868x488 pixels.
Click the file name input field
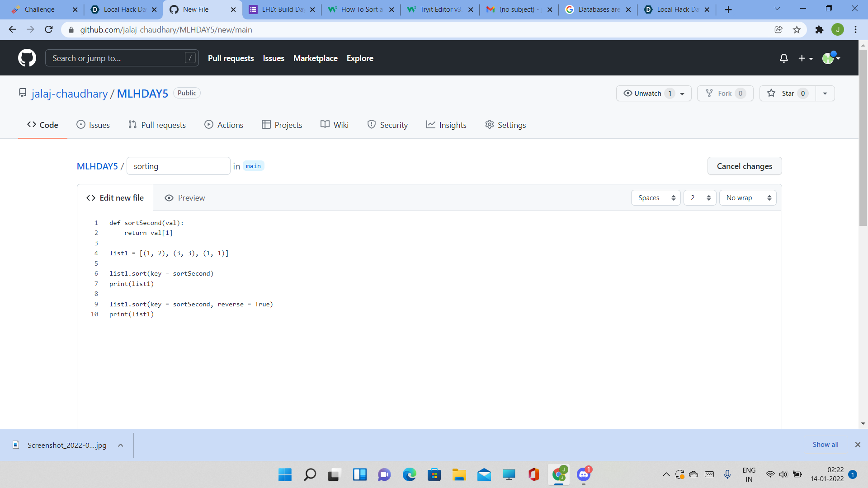[x=178, y=166]
